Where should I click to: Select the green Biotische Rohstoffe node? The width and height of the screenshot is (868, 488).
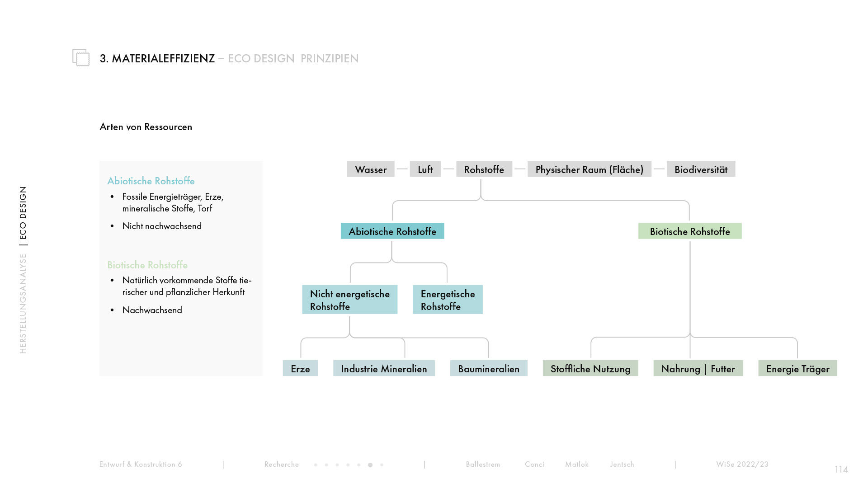[690, 231]
